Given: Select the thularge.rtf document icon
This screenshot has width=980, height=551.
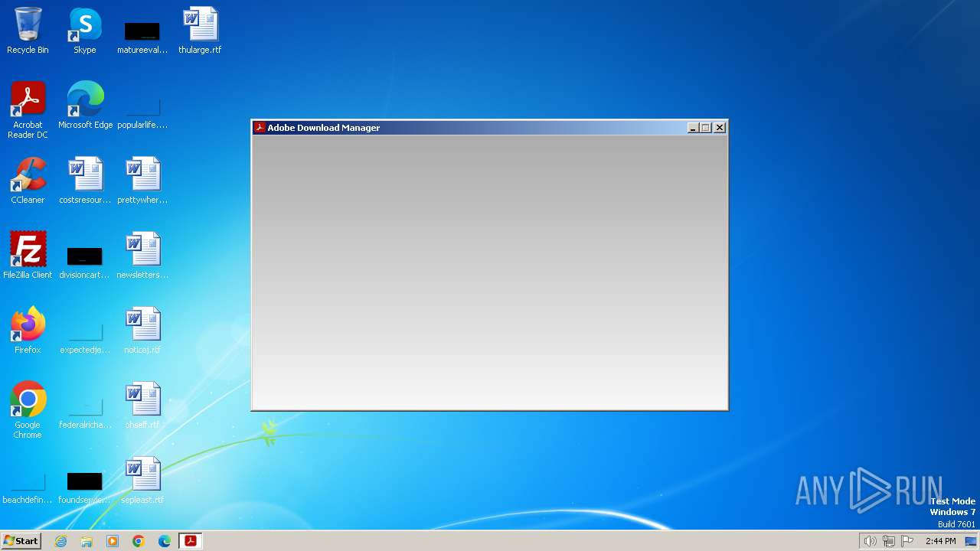Looking at the screenshot, I should pyautogui.click(x=200, y=31).
